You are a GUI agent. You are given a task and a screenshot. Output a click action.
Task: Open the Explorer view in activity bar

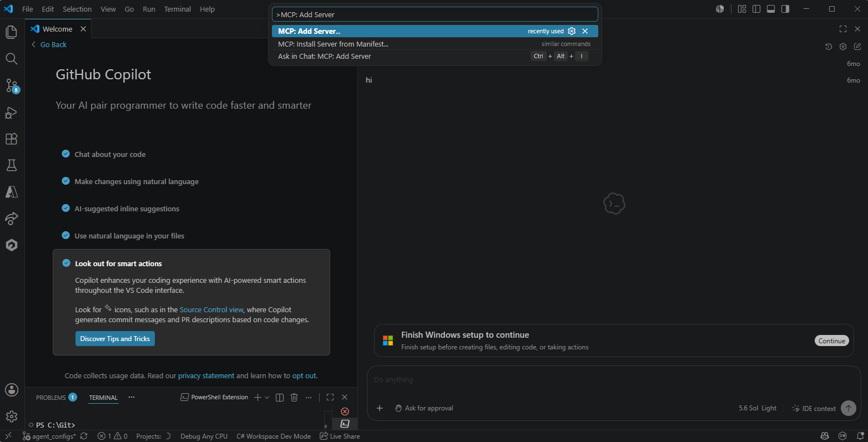pos(12,32)
